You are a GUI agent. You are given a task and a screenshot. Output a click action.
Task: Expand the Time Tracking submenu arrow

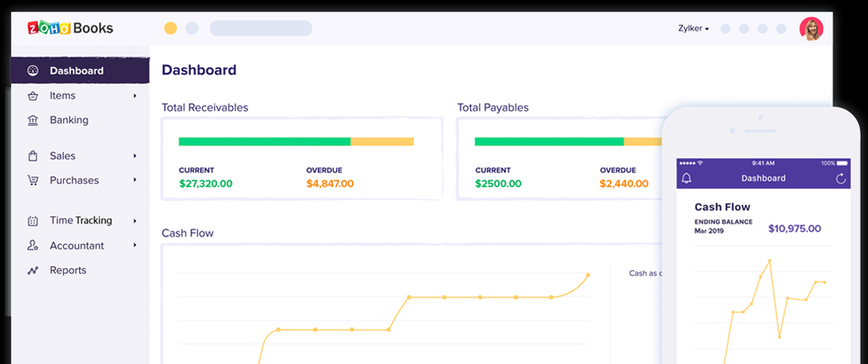(x=134, y=220)
